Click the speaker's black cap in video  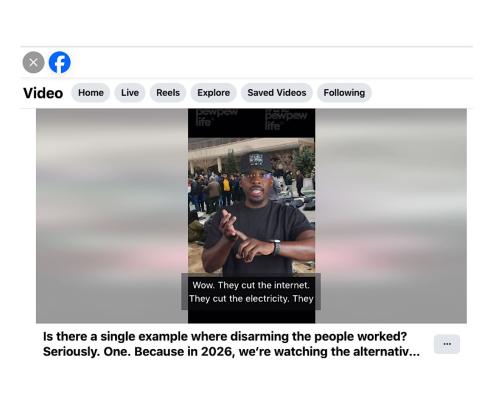point(256,162)
